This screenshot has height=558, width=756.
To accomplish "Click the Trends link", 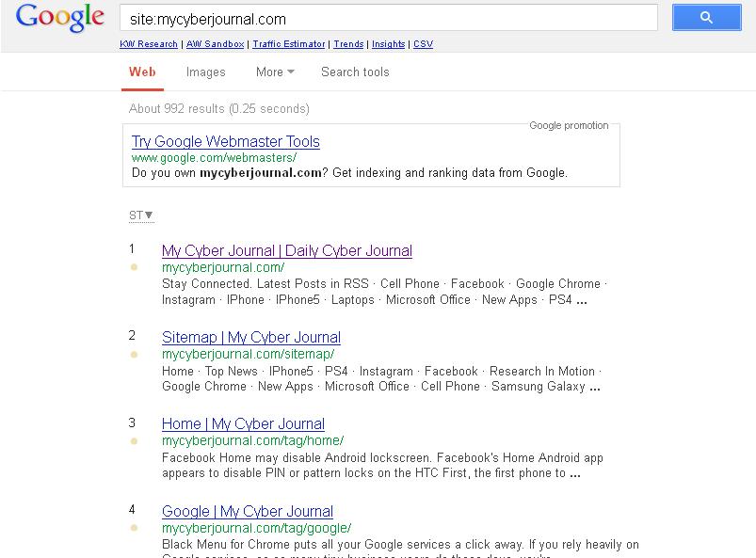I will tap(348, 44).
